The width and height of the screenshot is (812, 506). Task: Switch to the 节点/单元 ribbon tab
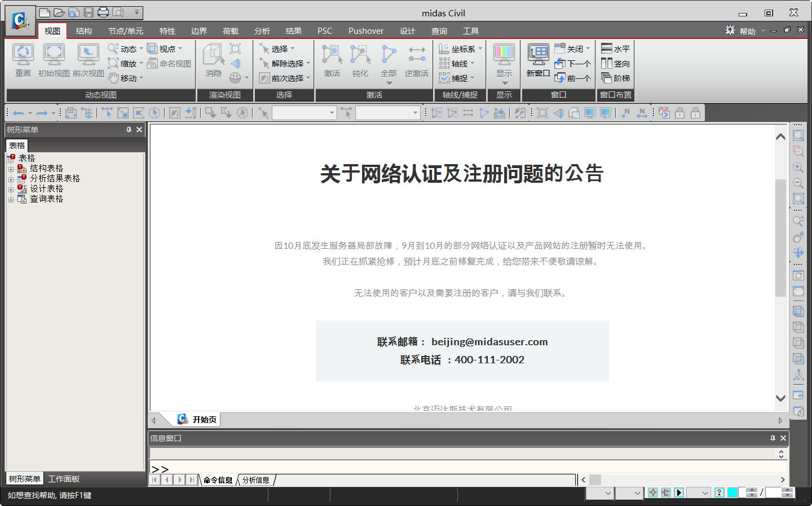pos(126,31)
